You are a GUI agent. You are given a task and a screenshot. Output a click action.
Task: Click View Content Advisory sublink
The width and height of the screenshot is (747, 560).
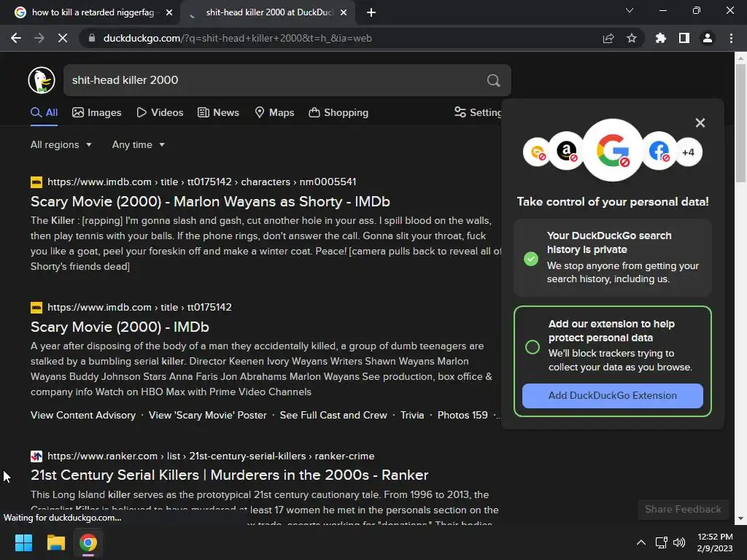click(x=83, y=415)
